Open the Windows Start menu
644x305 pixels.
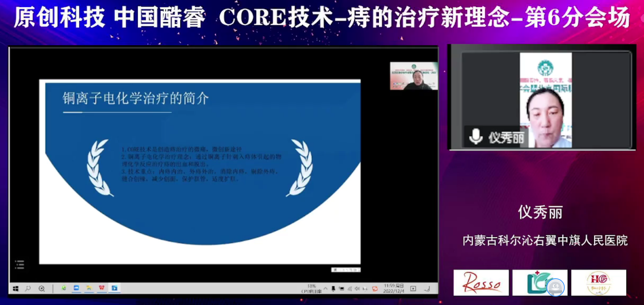click(16, 289)
